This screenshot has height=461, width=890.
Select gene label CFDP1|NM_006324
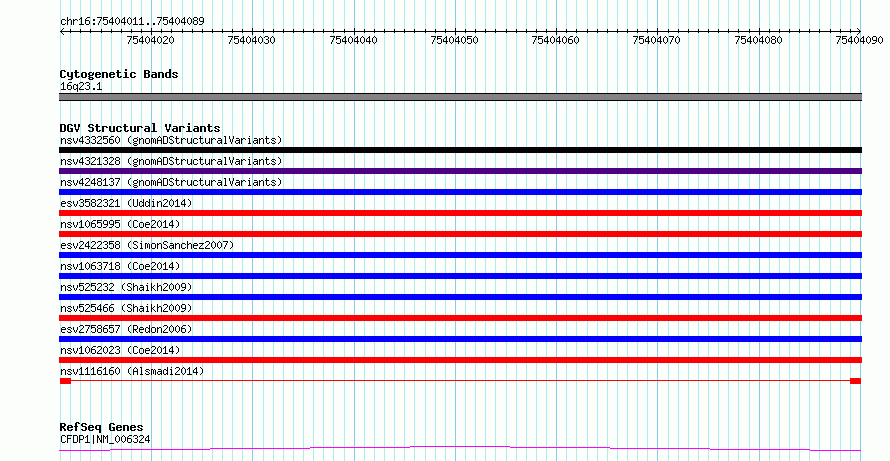tap(105, 439)
